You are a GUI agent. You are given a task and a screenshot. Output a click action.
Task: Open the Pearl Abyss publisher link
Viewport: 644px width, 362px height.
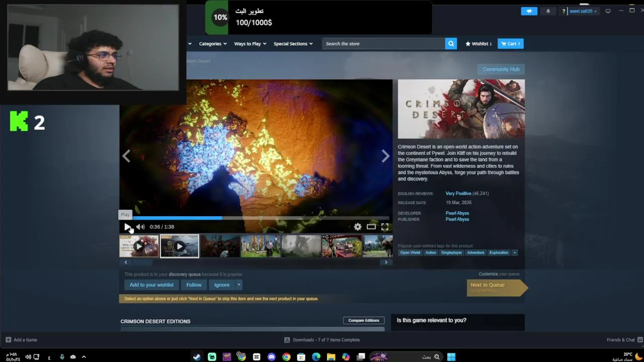(457, 219)
